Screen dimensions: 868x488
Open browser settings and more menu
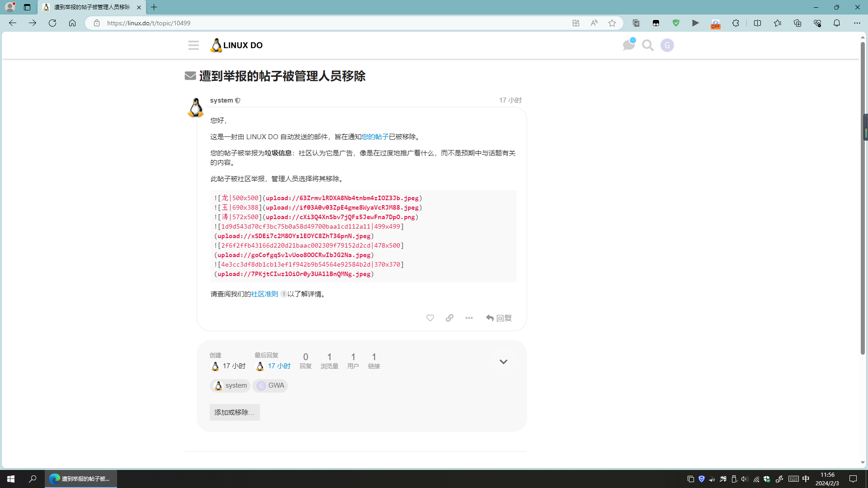(857, 23)
